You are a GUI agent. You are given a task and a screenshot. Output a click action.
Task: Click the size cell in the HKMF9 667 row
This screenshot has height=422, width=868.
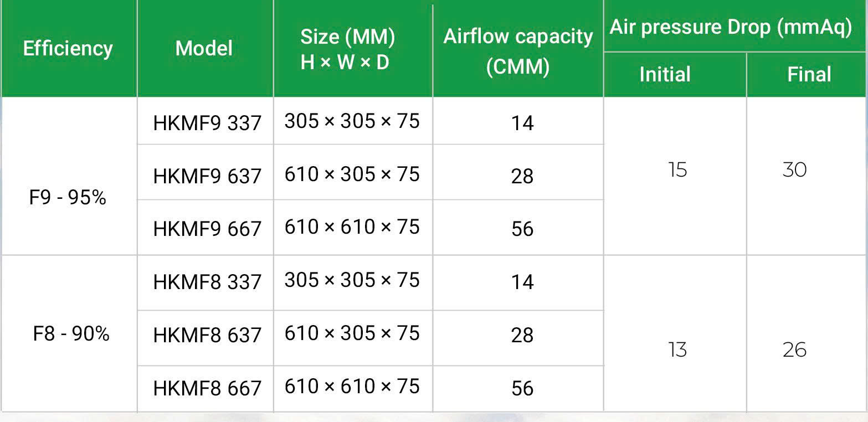click(352, 227)
